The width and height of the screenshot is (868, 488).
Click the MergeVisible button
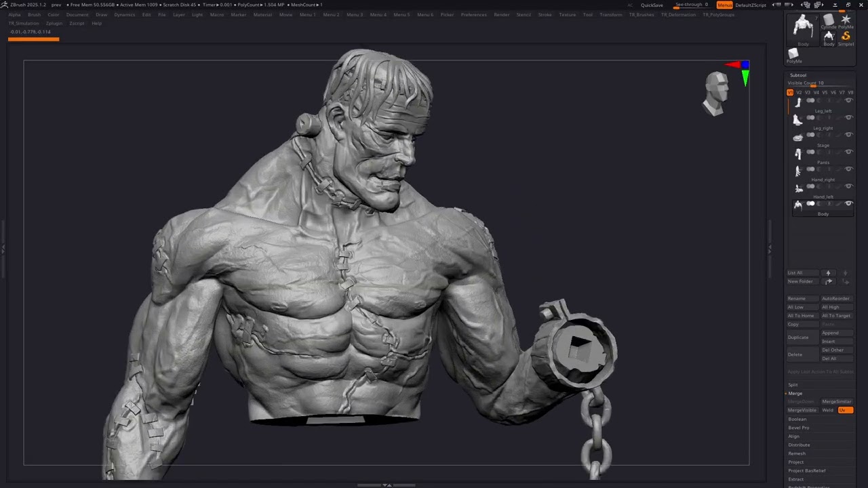click(803, 410)
